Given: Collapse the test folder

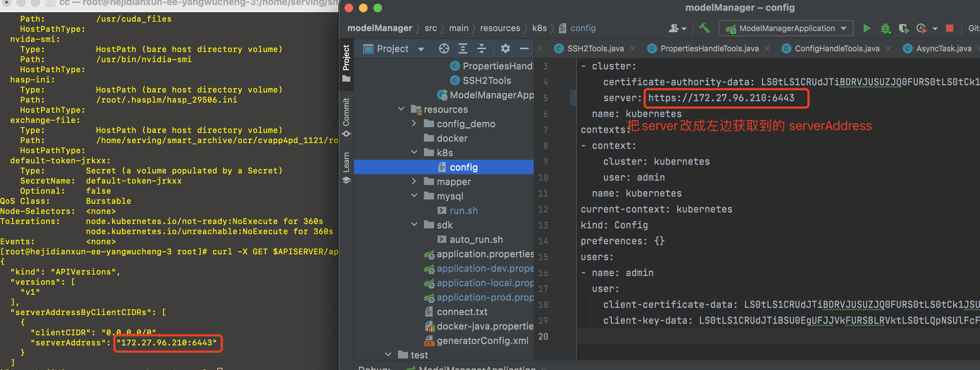Looking at the screenshot, I should 388,354.
